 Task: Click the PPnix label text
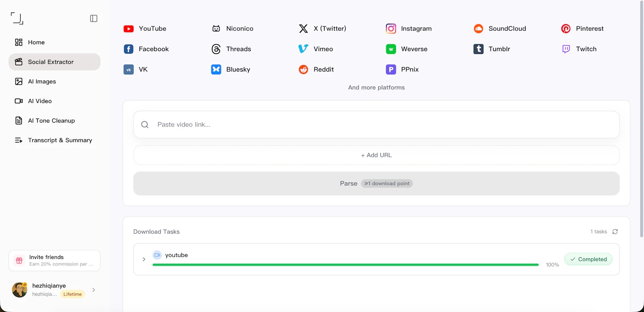(410, 70)
